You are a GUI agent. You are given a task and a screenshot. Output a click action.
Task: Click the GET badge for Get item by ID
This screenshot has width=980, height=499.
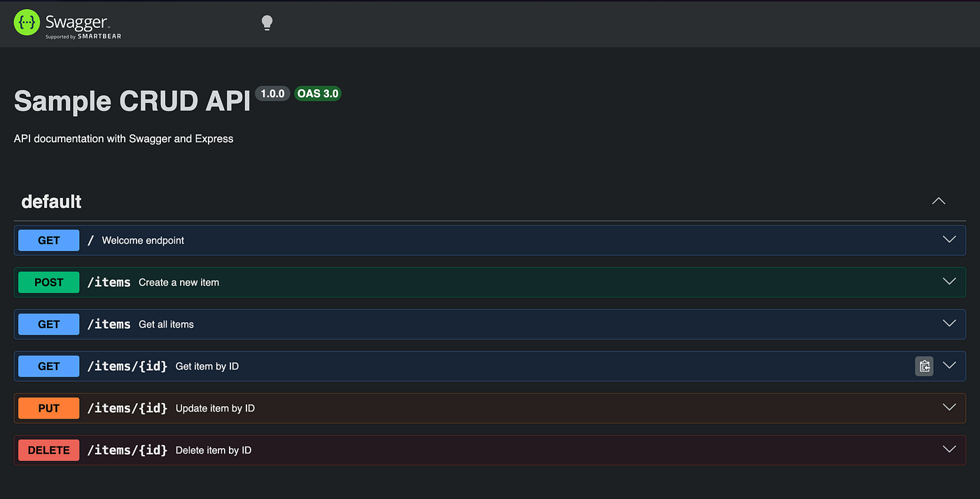[49, 366]
